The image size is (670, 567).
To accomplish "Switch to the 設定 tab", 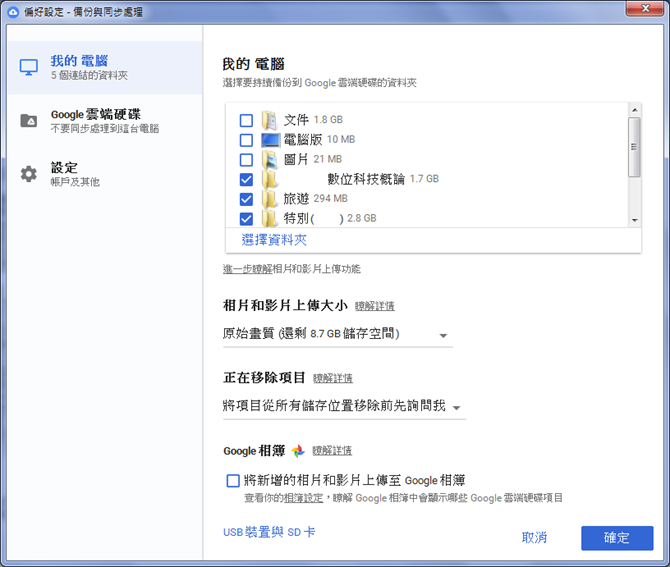I will [x=105, y=174].
